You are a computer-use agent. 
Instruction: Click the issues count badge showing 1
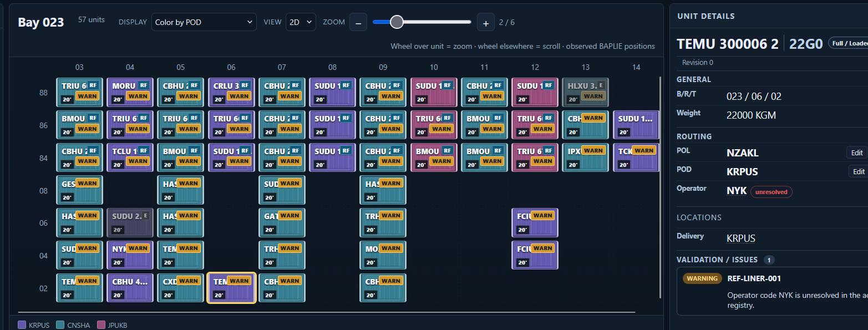click(769, 260)
